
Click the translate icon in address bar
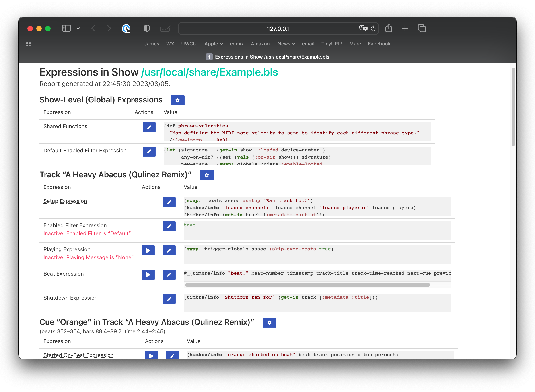click(363, 29)
